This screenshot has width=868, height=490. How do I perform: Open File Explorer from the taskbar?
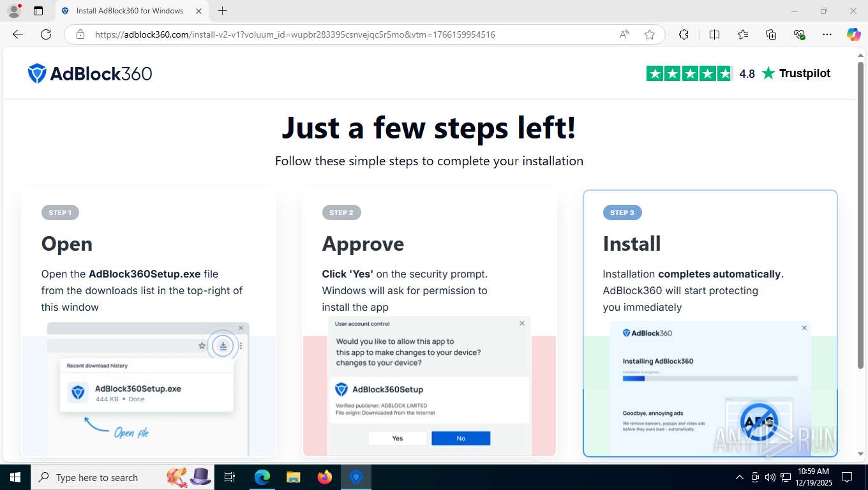[293, 477]
